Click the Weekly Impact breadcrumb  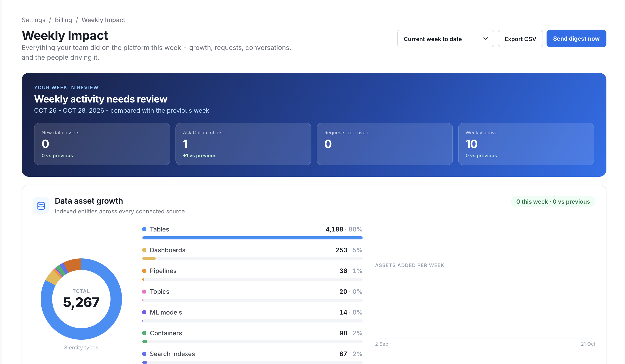click(x=103, y=20)
